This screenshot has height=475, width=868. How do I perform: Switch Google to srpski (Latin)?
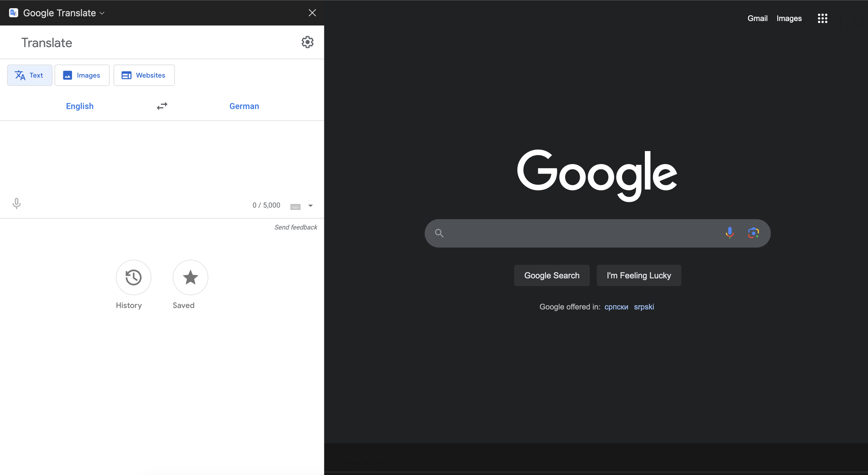point(644,307)
